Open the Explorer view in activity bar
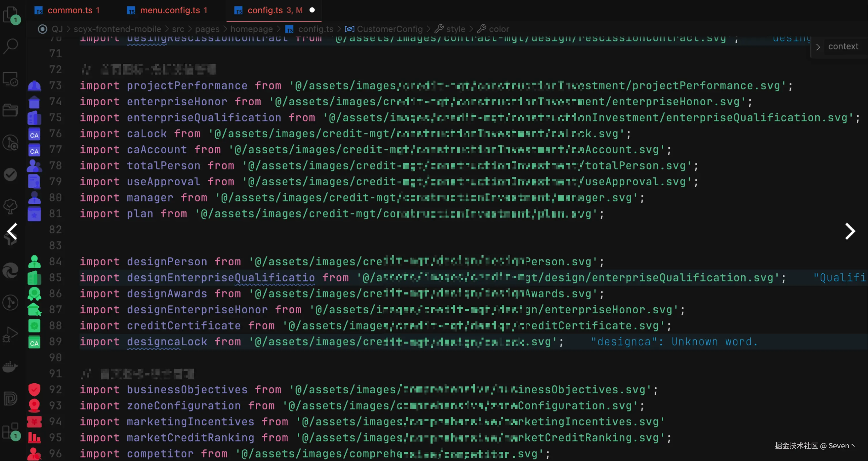The height and width of the screenshot is (461, 868). (x=11, y=14)
